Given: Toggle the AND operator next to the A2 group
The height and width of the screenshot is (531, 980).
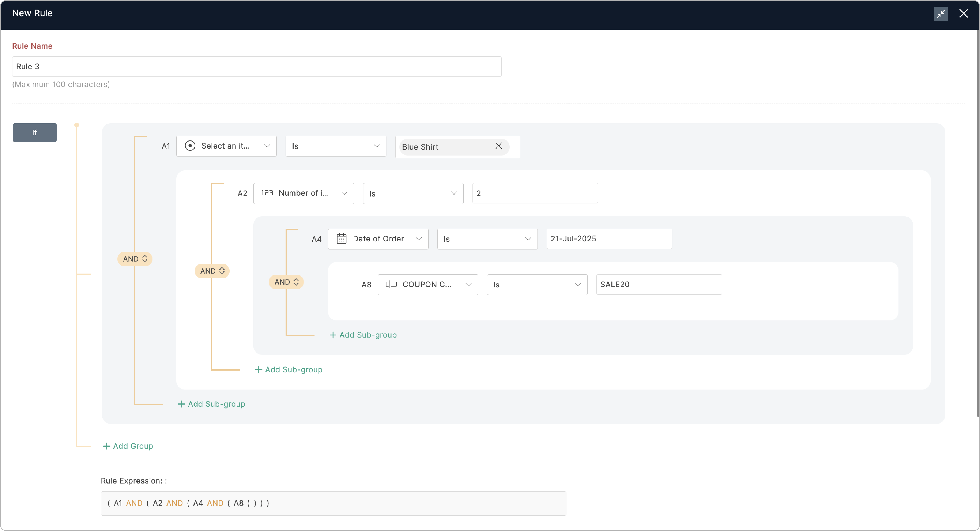Looking at the screenshot, I should (x=212, y=271).
